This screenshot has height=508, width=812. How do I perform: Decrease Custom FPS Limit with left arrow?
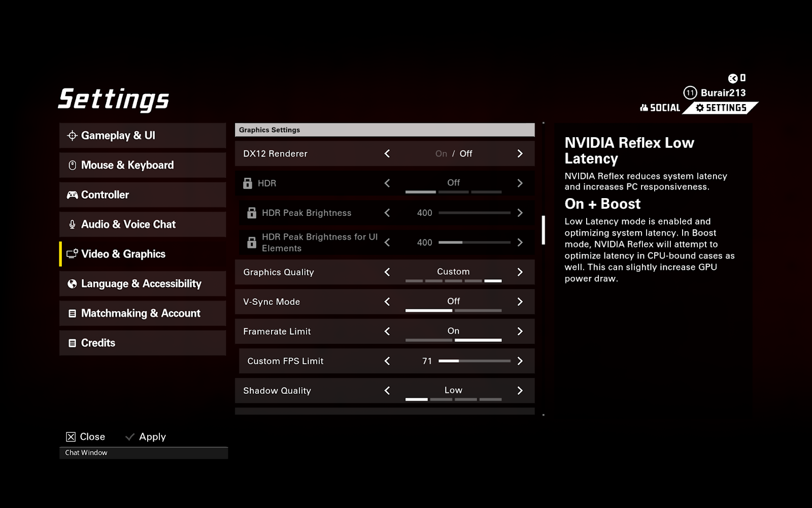point(387,361)
